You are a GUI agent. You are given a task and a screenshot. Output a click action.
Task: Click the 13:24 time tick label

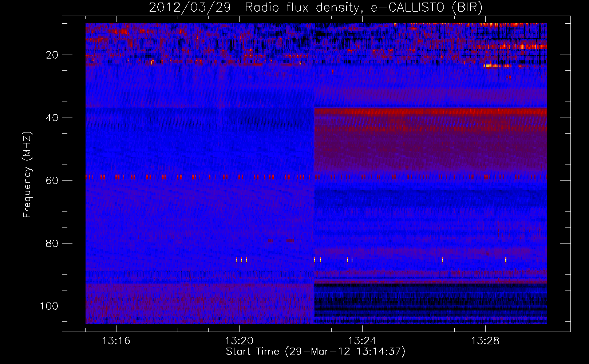coord(362,341)
